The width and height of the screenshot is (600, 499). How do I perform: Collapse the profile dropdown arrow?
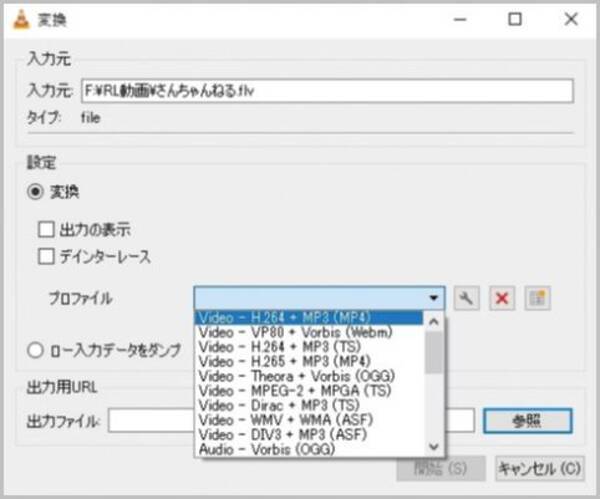pyautogui.click(x=433, y=298)
